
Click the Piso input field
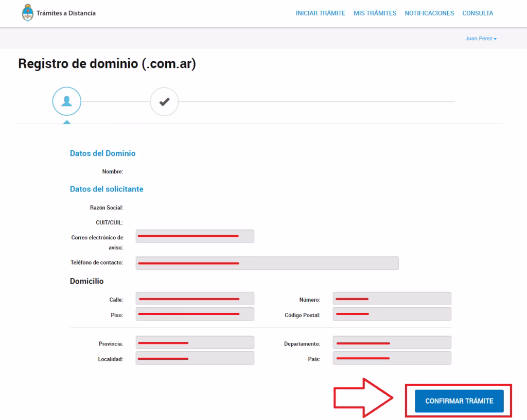[195, 314]
